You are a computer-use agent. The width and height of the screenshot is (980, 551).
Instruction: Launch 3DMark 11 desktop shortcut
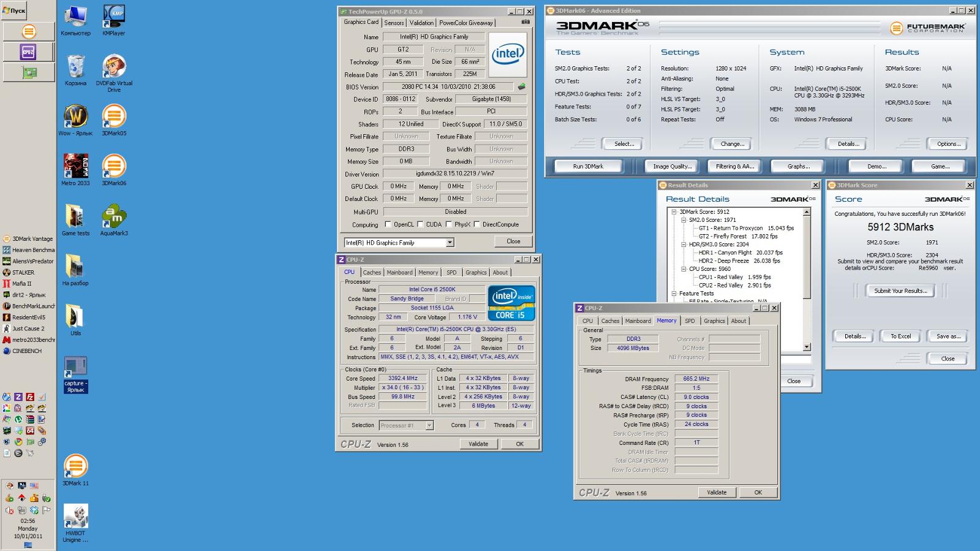(x=75, y=470)
